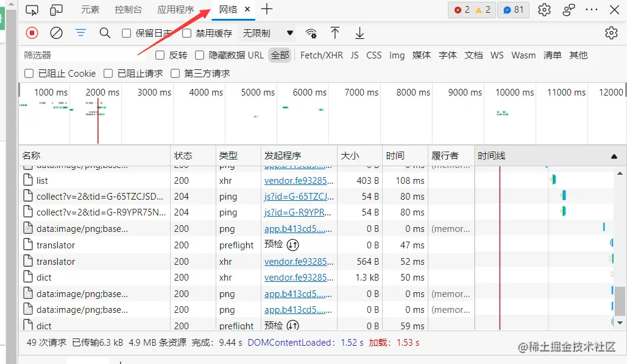Check the 已阻止请求 checkbox
Viewport: 627px width, 364px height.
(108, 73)
